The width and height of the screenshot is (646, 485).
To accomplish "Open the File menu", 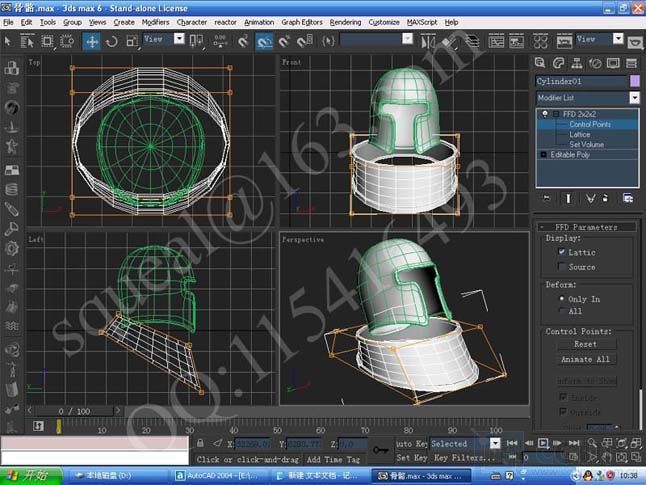I will coord(8,22).
